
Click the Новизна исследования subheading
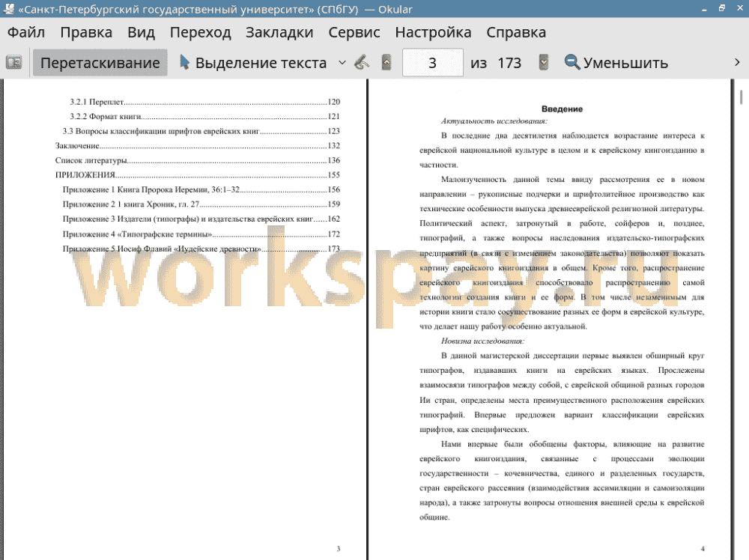482,341
